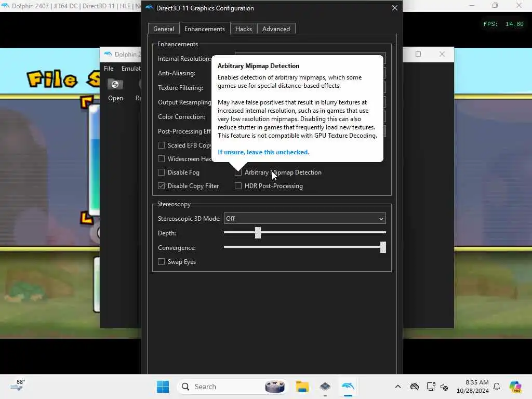Click the muted volume tray icon
This screenshot has height=399, width=532.
[x=444, y=387]
